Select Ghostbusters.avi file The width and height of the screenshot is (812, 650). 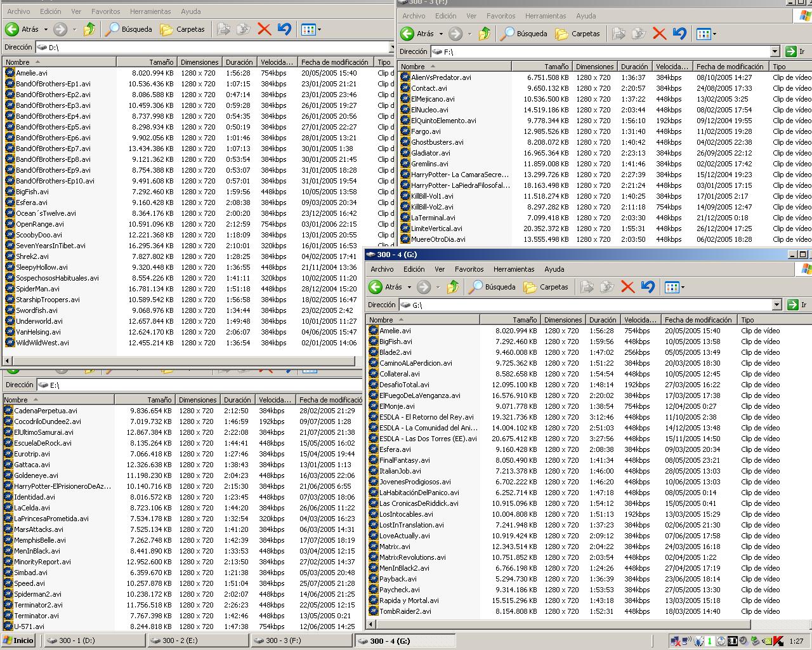(x=437, y=142)
